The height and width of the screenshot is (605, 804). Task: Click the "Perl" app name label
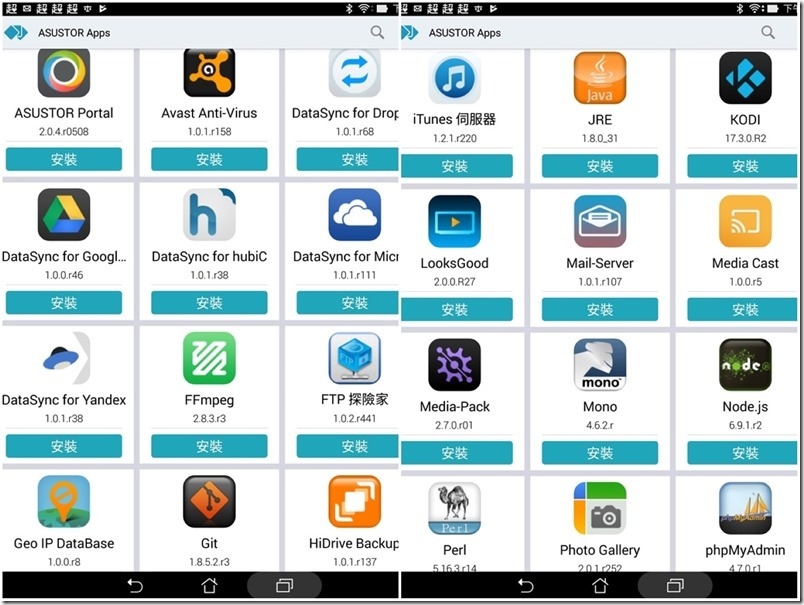point(455,550)
